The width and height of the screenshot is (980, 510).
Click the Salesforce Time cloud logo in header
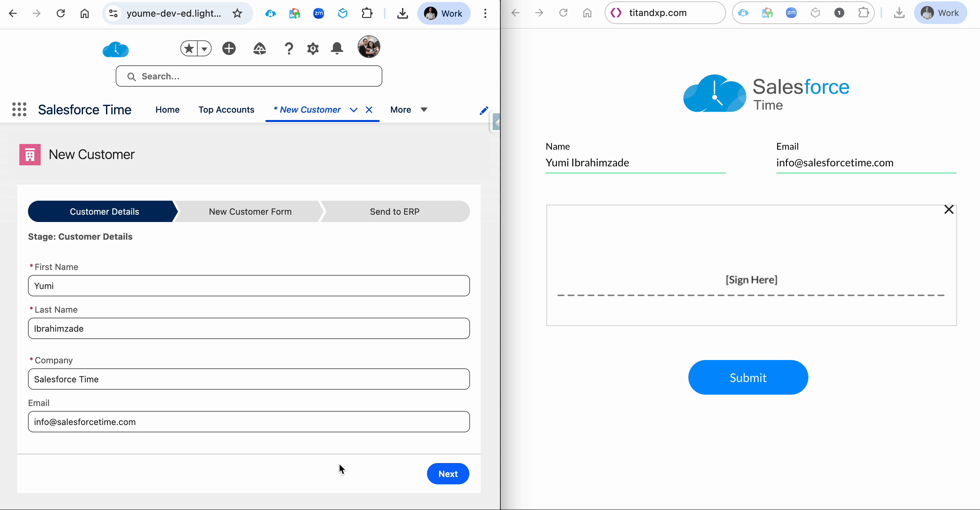116,49
